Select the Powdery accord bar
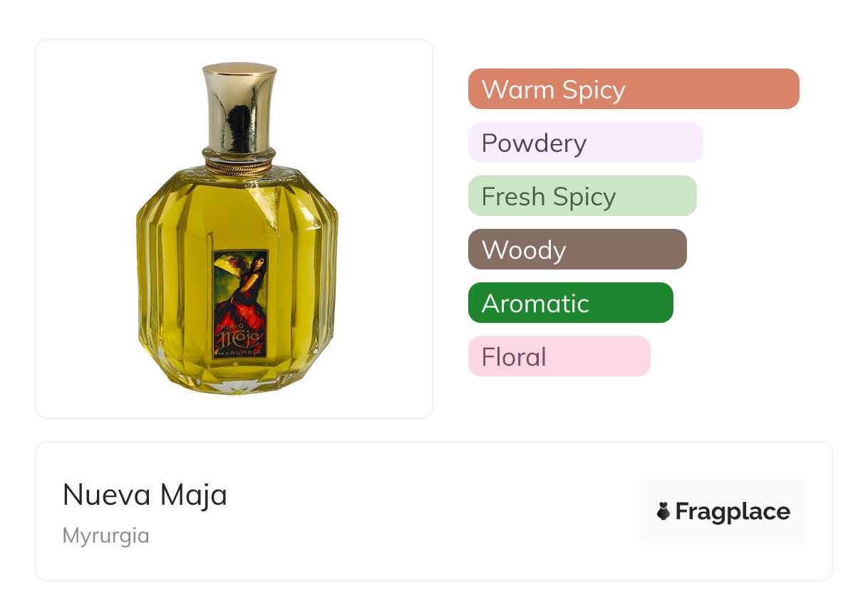The width and height of the screenshot is (868, 616). pyautogui.click(x=585, y=143)
